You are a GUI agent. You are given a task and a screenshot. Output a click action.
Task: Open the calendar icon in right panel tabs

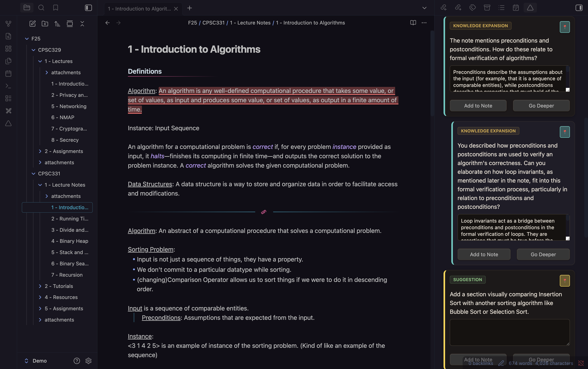[x=515, y=8]
